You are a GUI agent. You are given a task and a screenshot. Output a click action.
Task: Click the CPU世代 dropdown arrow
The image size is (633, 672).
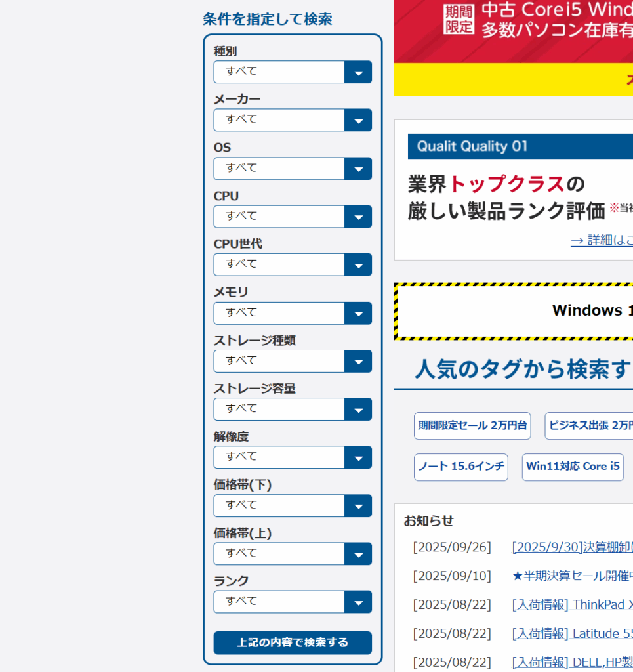tap(358, 264)
